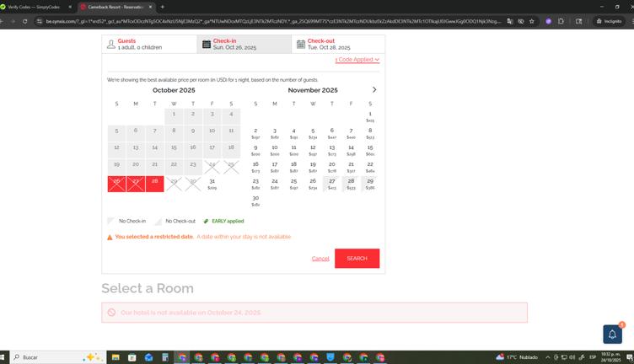Click the address bar URL
Screen dimensions: 634x364
pos(273,21)
